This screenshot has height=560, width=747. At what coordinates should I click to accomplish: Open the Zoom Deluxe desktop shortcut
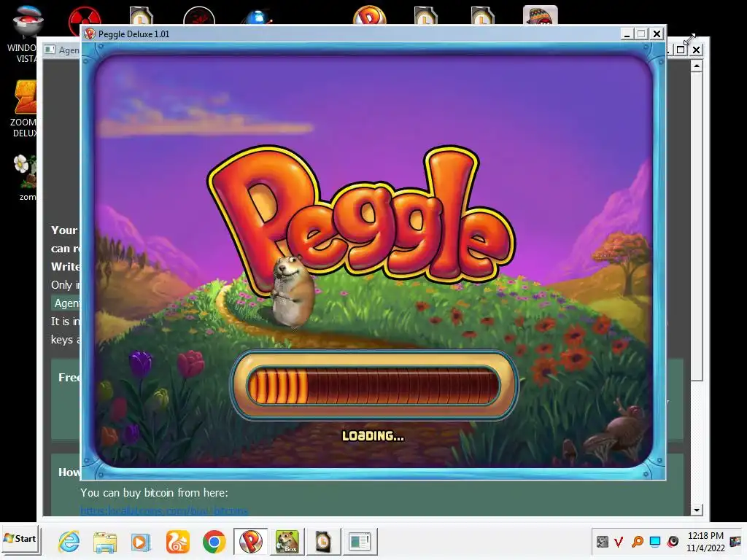(x=24, y=109)
